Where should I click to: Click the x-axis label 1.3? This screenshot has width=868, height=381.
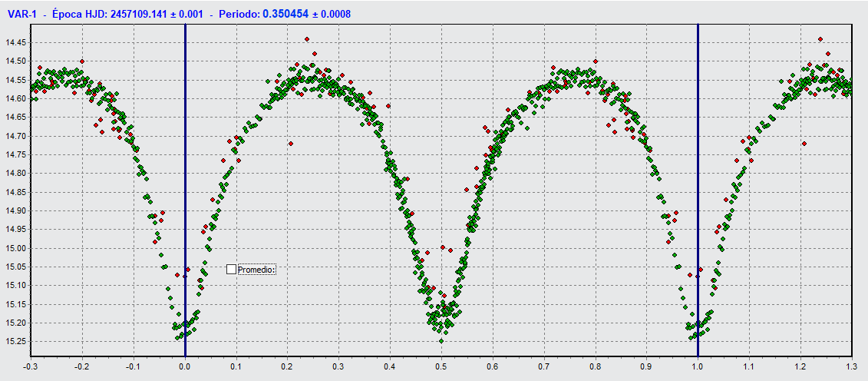point(851,366)
